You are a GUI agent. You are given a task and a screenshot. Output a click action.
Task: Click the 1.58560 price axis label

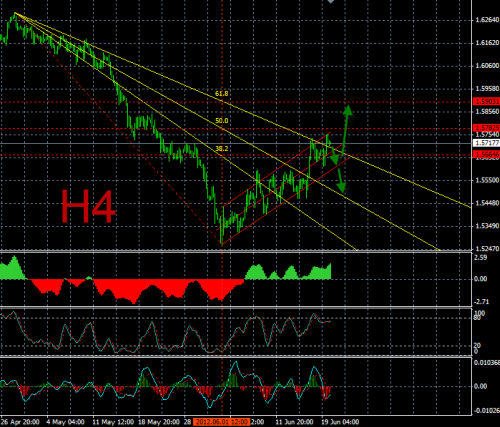point(487,111)
